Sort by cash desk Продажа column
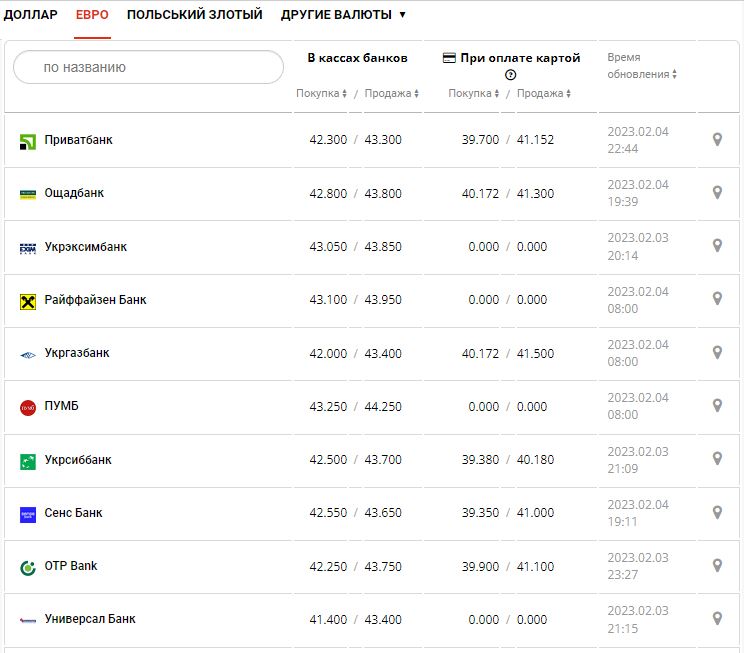Image resolution: width=744 pixels, height=653 pixels. (x=391, y=94)
